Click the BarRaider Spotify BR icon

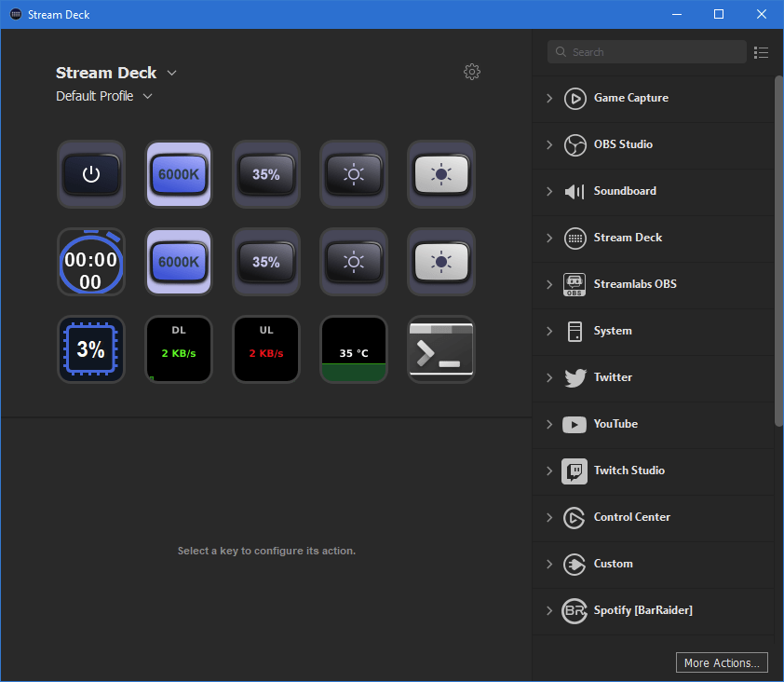click(574, 611)
